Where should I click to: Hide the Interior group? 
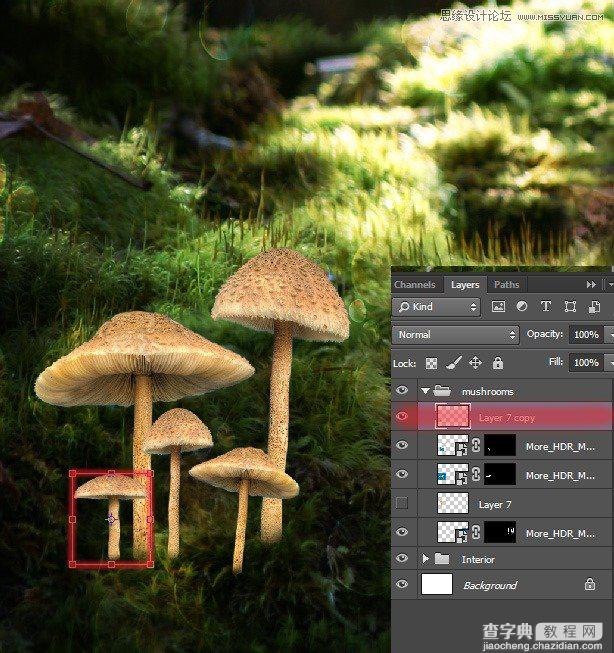click(402, 558)
